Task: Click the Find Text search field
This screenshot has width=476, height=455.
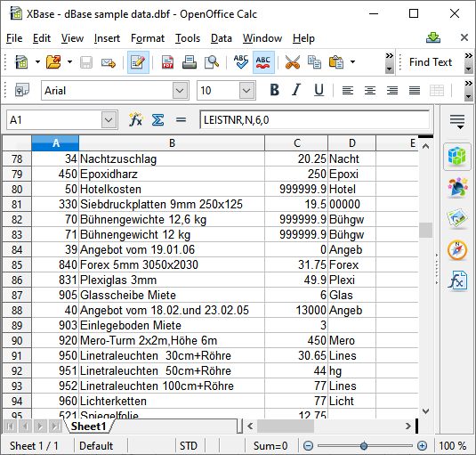Action: coord(431,62)
